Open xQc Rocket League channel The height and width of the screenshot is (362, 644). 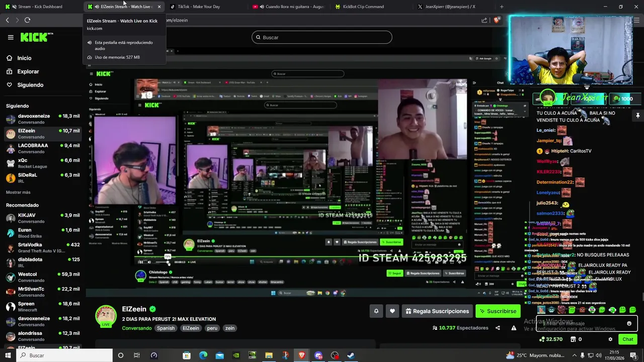pyautogui.click(x=42, y=163)
